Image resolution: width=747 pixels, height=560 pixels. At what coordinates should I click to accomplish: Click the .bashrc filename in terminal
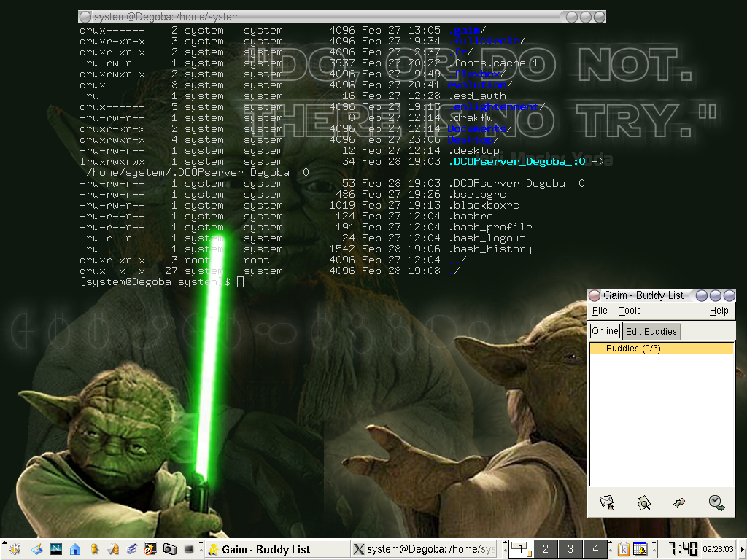point(471,216)
